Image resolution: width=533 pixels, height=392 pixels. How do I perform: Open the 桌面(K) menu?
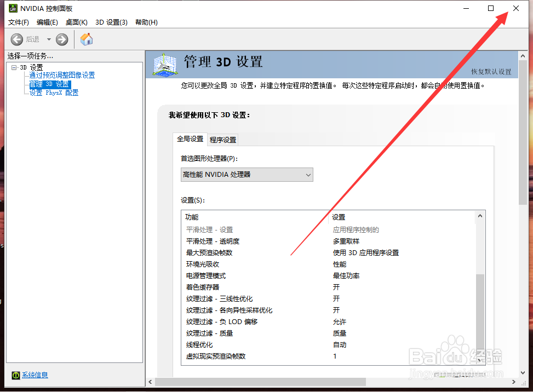point(77,22)
